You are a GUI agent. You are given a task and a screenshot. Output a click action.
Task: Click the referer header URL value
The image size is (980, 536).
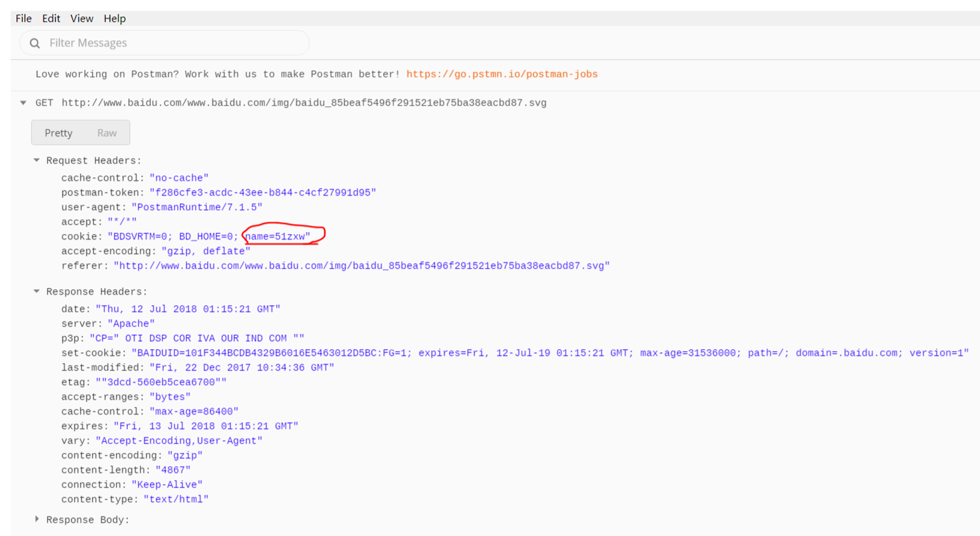coord(361,266)
